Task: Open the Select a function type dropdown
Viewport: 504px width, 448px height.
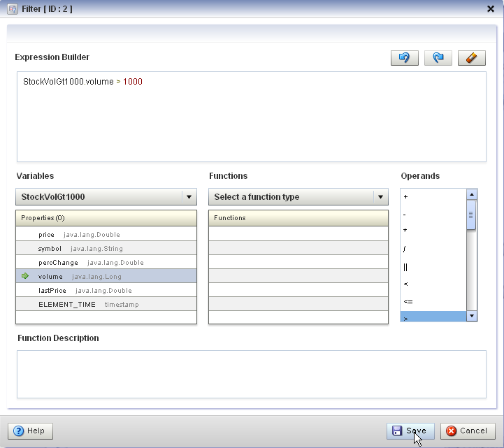Action: 298,196
